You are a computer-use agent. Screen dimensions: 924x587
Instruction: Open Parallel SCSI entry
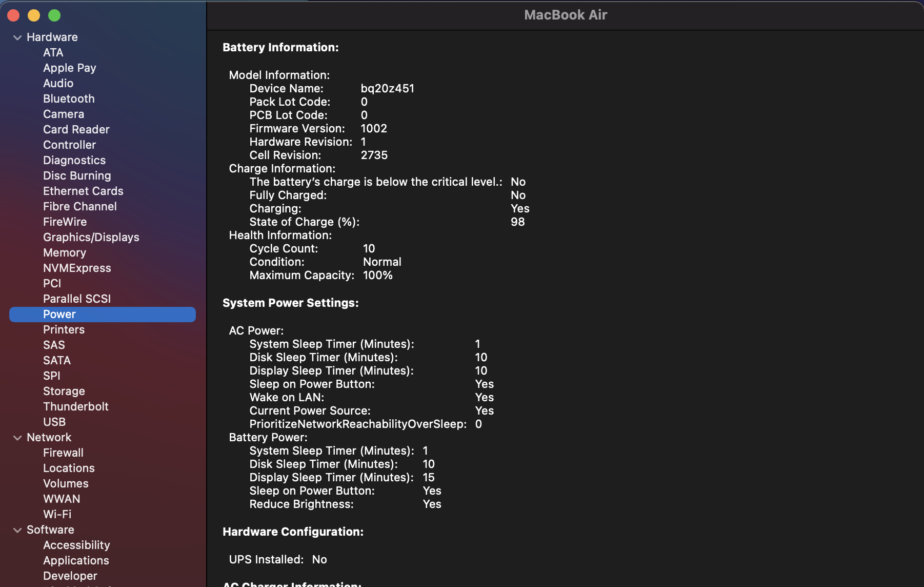click(77, 299)
